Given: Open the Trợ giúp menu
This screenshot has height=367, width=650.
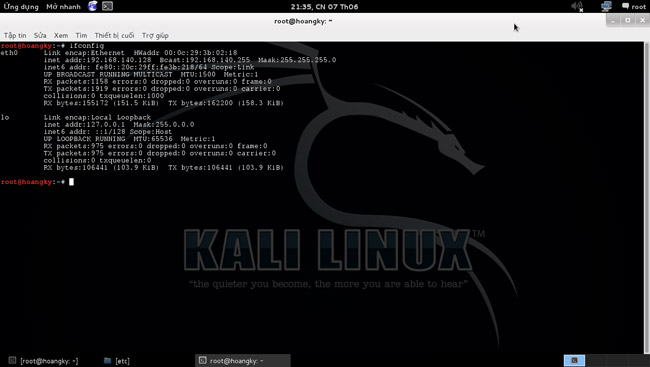Looking at the screenshot, I should (x=155, y=36).
